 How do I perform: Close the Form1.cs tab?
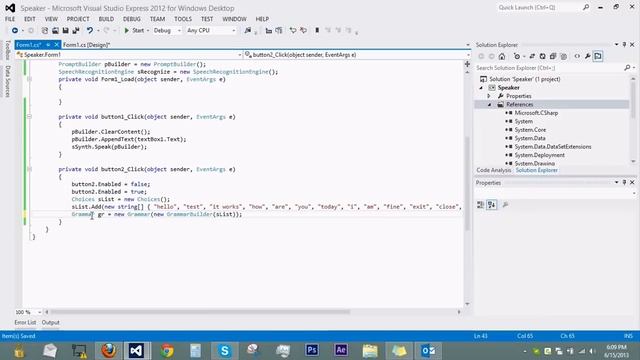tap(57, 44)
